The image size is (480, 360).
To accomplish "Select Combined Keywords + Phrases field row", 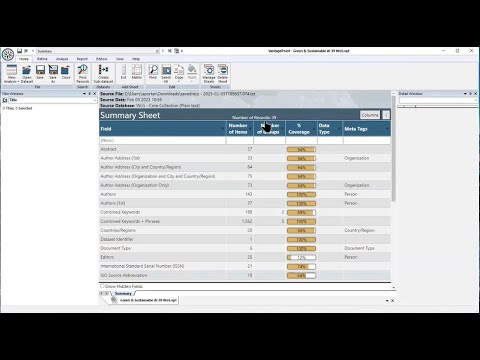I will (245, 221).
